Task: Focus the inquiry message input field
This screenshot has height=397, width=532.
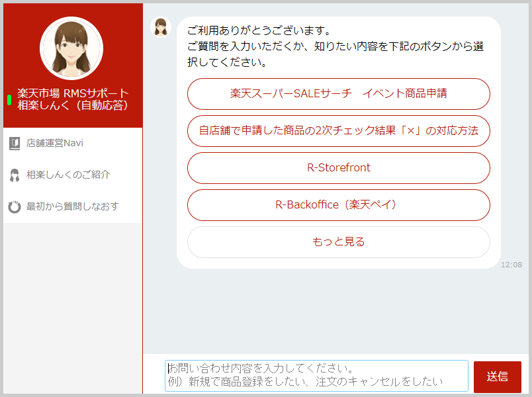Action: 316,376
